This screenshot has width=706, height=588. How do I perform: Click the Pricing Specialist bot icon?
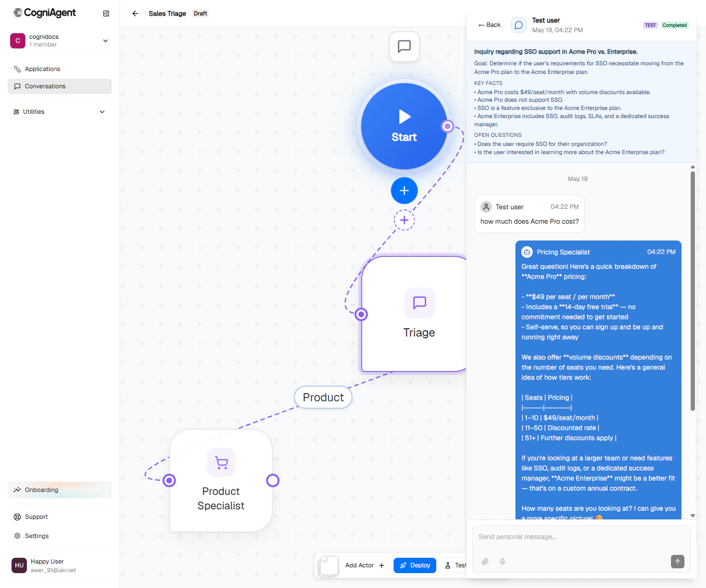(x=527, y=252)
